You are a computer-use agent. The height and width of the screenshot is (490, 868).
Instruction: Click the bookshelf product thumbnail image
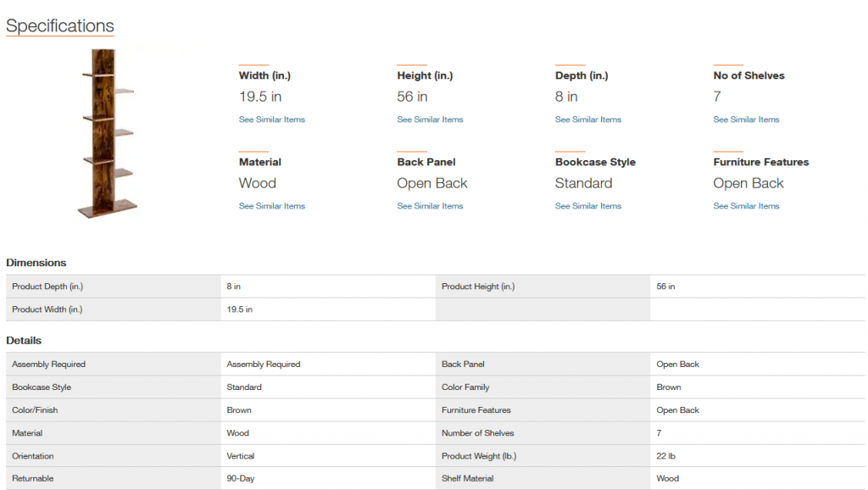click(108, 133)
